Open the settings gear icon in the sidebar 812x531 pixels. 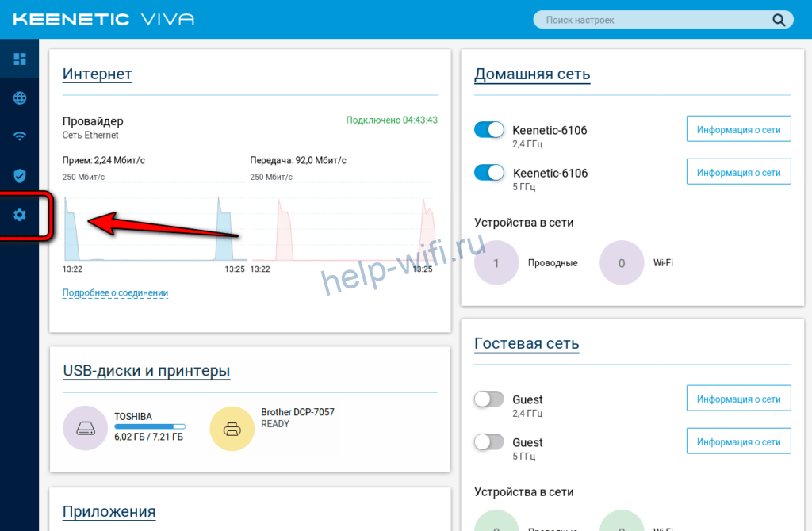[x=20, y=215]
